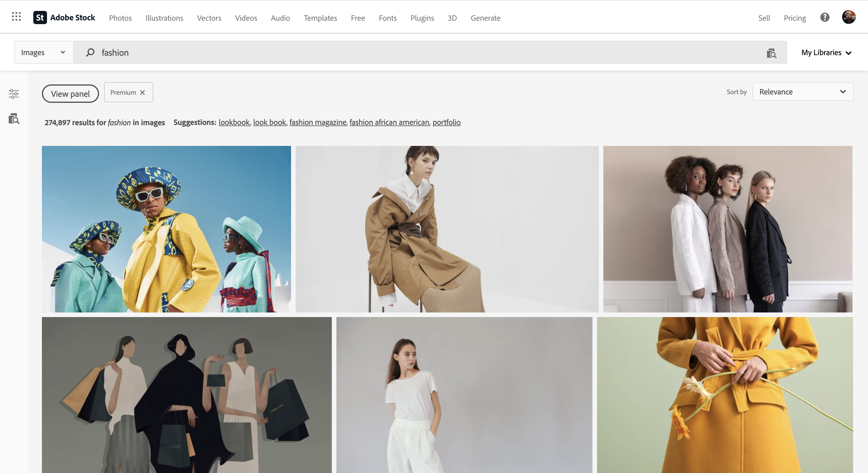Open the Adobe apps grid launcher

click(x=16, y=17)
